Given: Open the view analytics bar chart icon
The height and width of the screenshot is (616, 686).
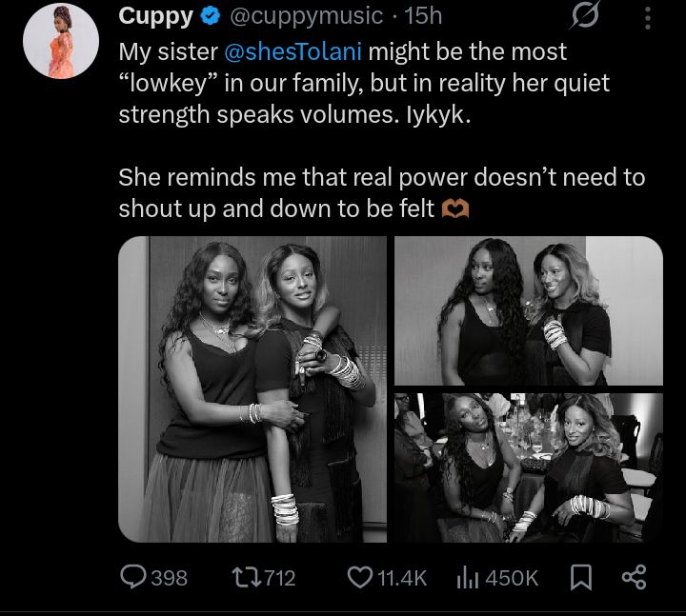Looking at the screenshot, I should (467, 577).
